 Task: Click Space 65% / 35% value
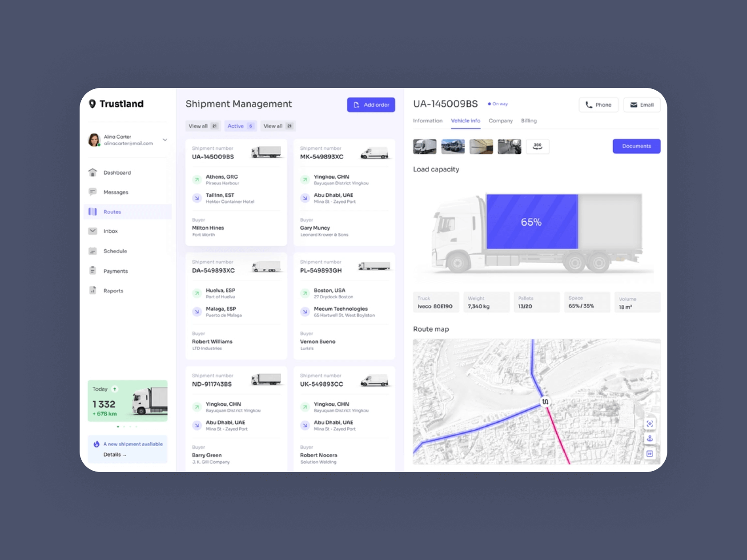click(x=581, y=306)
